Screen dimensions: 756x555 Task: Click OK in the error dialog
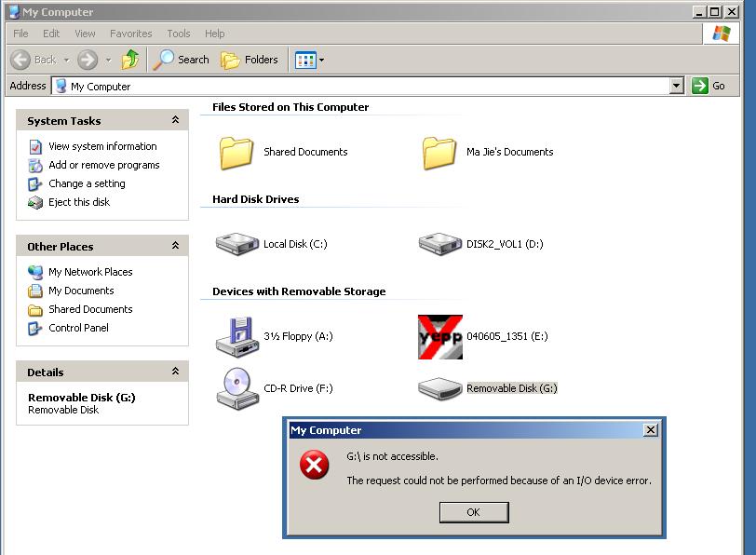[474, 512]
